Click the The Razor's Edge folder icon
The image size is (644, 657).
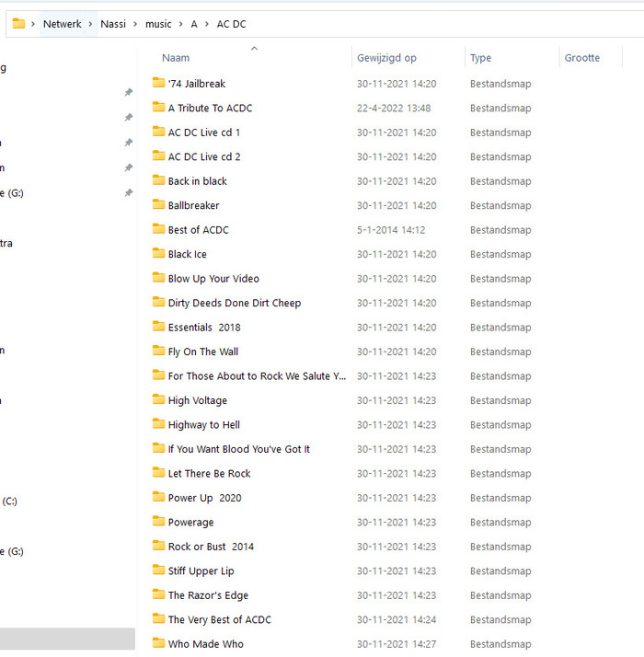(158, 594)
